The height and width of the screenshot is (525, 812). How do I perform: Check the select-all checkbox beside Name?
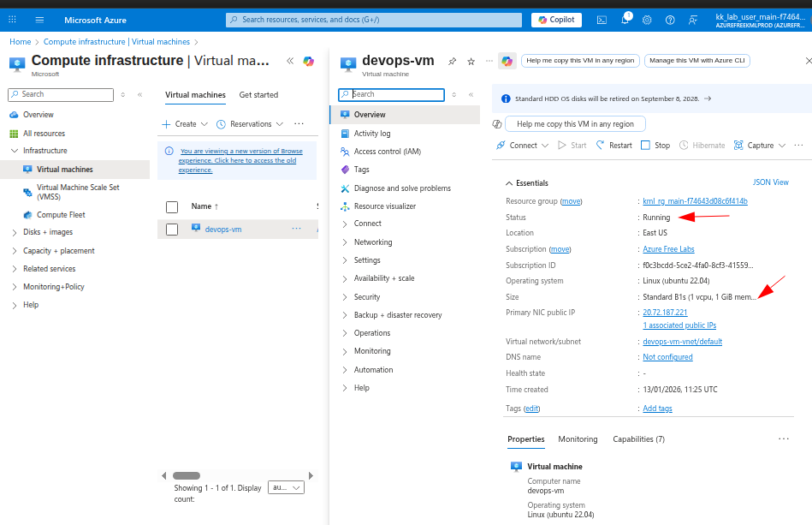pos(172,206)
